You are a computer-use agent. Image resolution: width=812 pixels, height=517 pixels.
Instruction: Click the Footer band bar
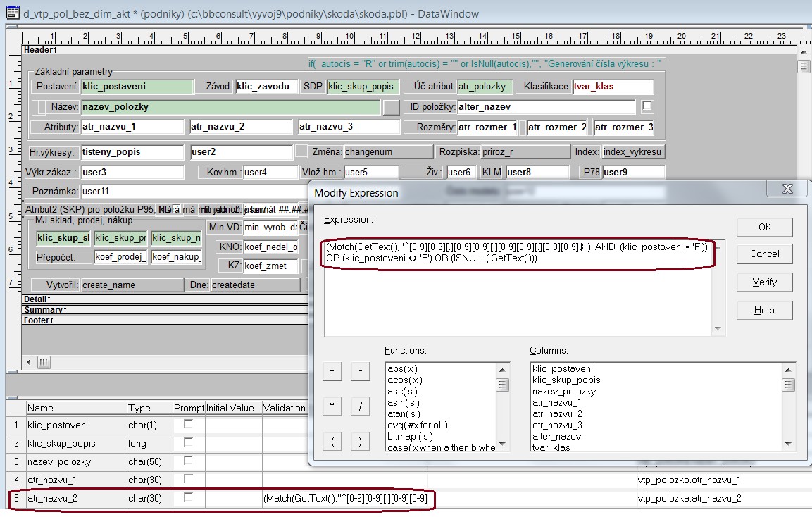(165, 320)
